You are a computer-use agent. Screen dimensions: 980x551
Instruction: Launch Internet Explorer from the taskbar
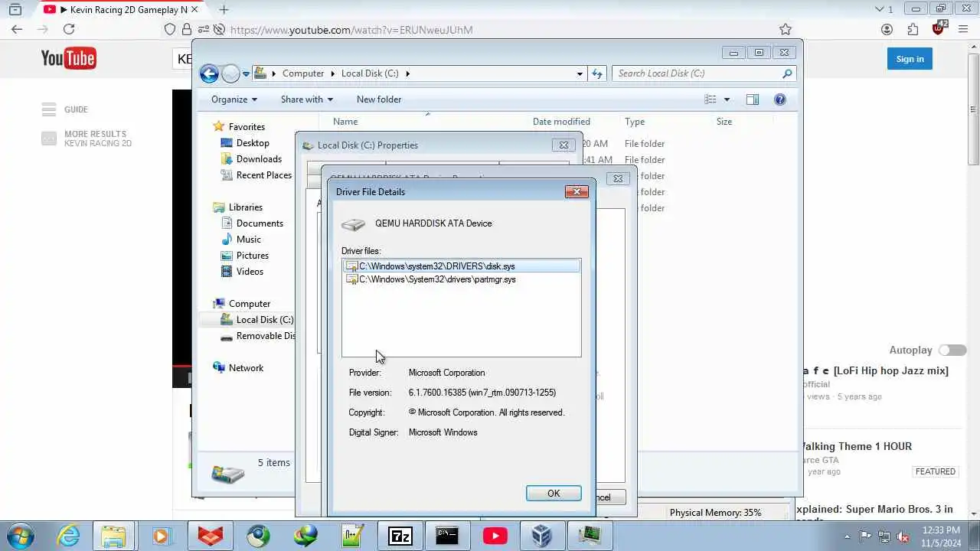(69, 536)
